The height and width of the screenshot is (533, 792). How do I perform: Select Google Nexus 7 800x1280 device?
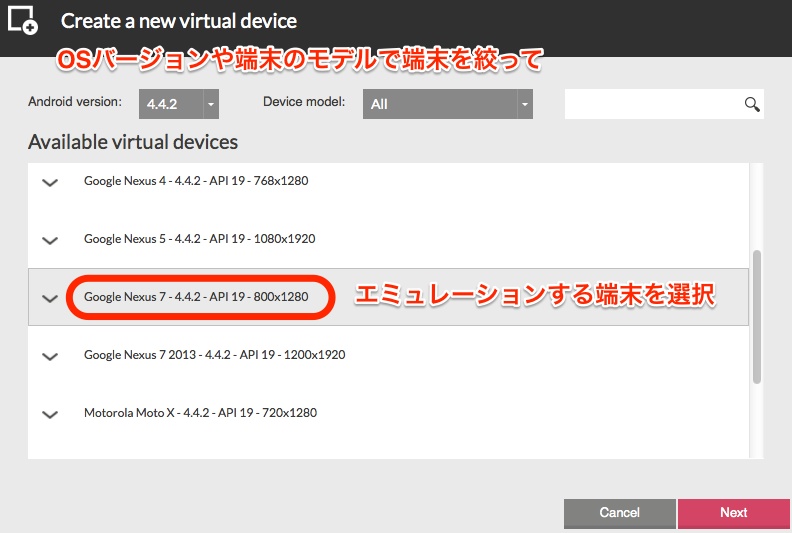click(196, 298)
